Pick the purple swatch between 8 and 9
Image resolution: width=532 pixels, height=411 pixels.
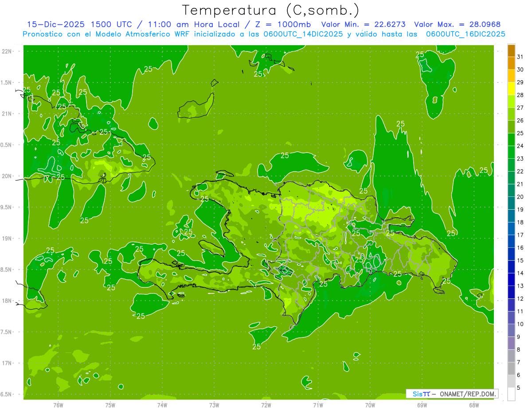click(511, 343)
